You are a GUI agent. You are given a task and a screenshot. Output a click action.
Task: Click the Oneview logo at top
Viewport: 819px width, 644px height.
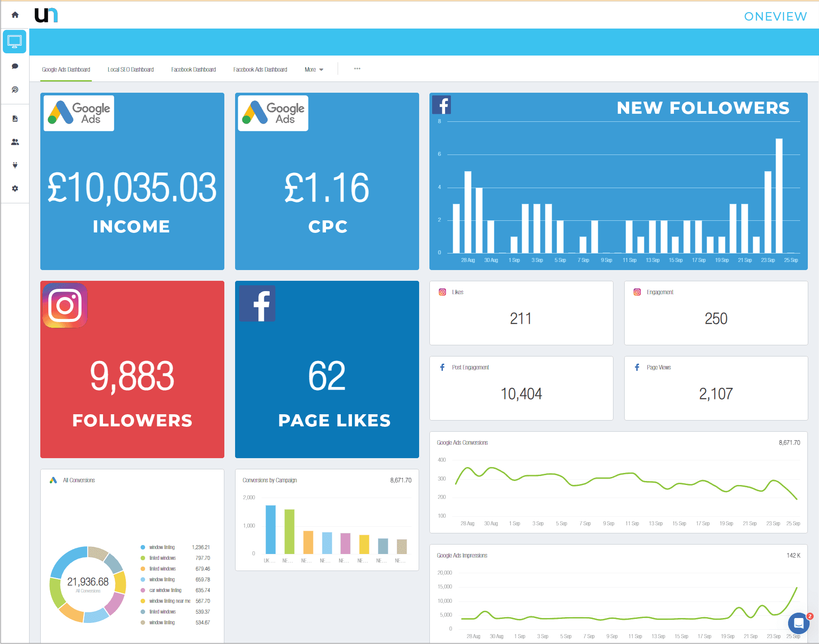[x=46, y=15]
